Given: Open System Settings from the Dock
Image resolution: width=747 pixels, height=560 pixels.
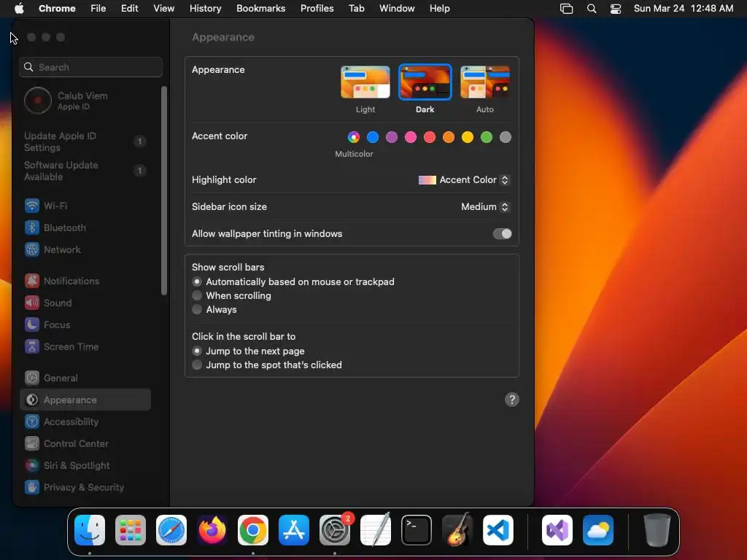Looking at the screenshot, I should coord(335,530).
